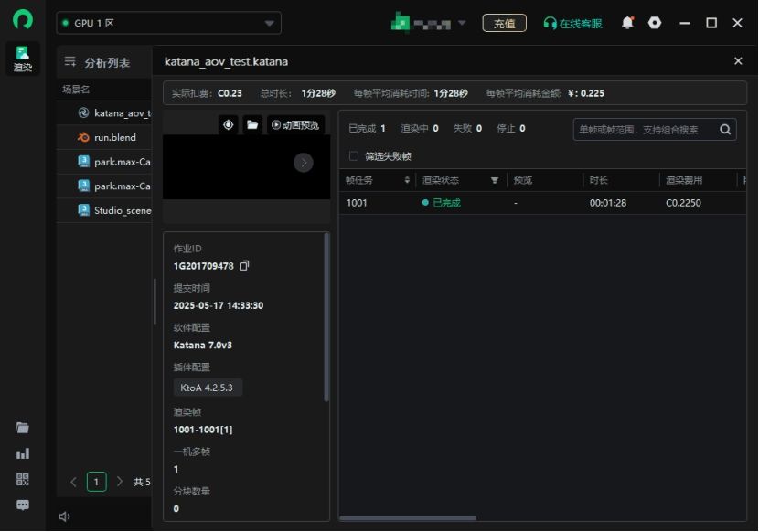Screen dimensions: 759x532
Task: Click the 场景名 column header
Action: tap(76, 90)
